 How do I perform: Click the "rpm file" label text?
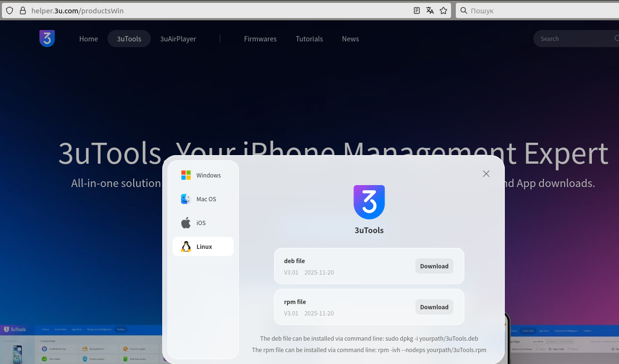coord(295,302)
